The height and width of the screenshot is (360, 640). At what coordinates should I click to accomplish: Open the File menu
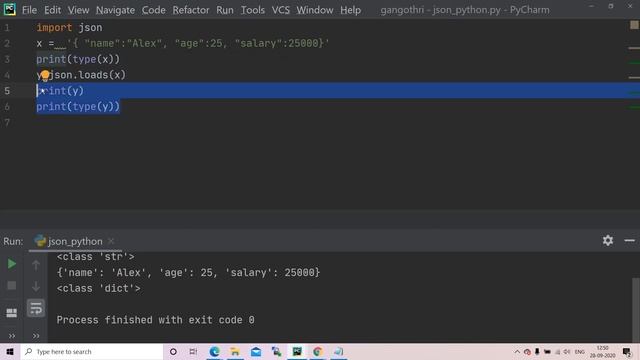pyautogui.click(x=29, y=10)
